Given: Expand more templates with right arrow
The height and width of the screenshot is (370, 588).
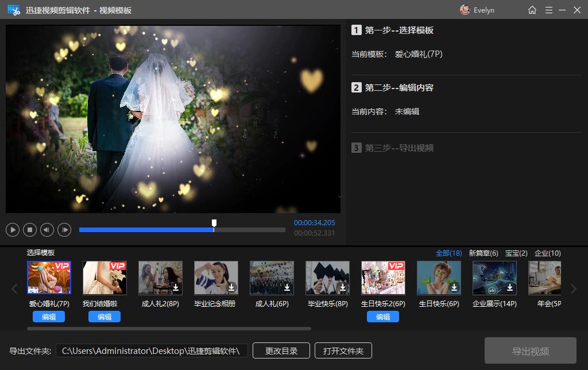Looking at the screenshot, I should click(573, 289).
